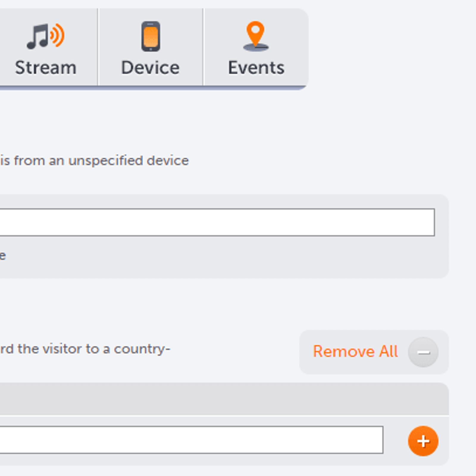Click the Device tab label text
The width and height of the screenshot is (476, 476).
(x=151, y=68)
